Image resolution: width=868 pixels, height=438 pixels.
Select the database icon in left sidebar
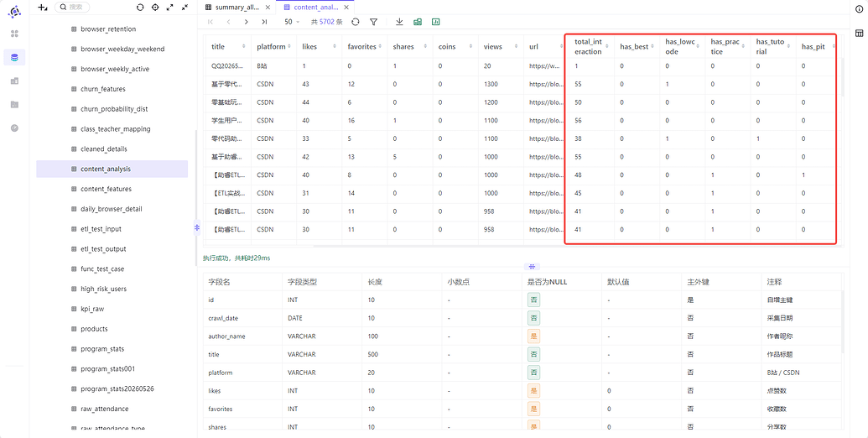coord(14,57)
